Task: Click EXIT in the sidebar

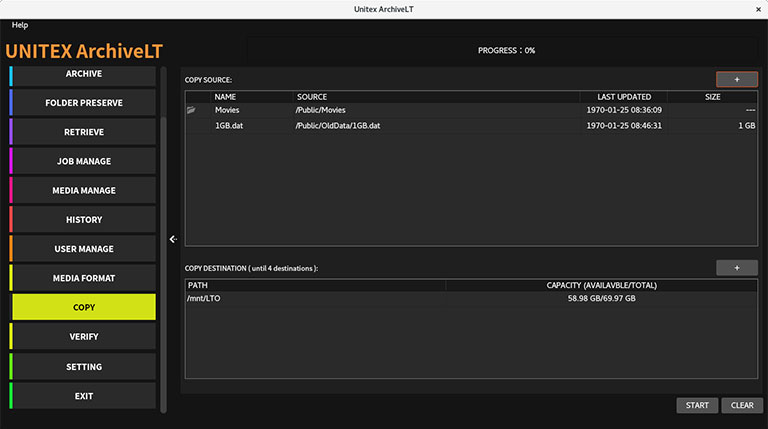Action: [84, 396]
